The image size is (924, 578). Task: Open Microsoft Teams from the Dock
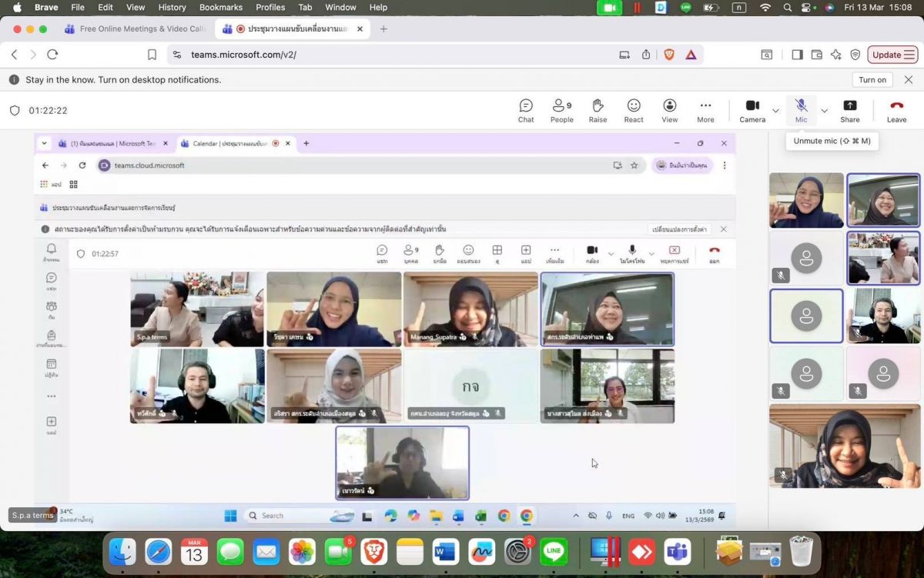(677, 552)
